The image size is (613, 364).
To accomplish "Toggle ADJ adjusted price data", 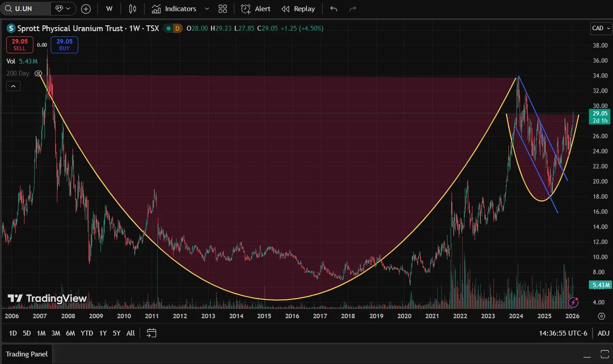I will tap(603, 333).
